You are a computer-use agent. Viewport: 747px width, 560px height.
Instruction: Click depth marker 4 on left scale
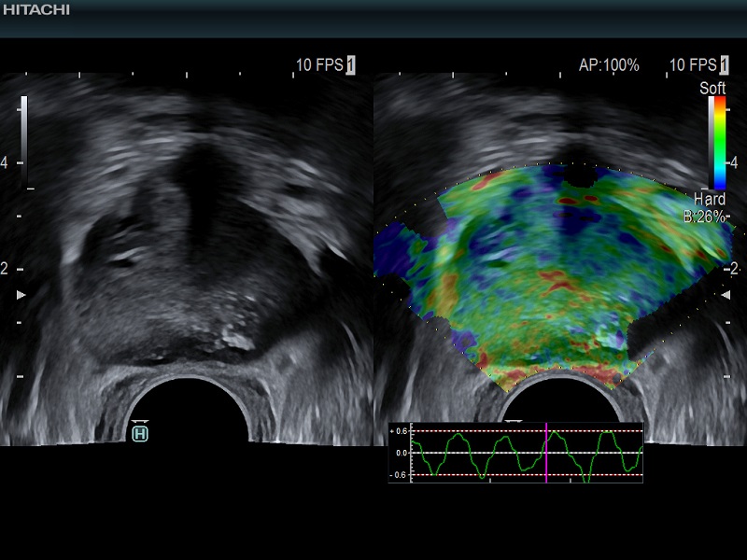[5, 162]
